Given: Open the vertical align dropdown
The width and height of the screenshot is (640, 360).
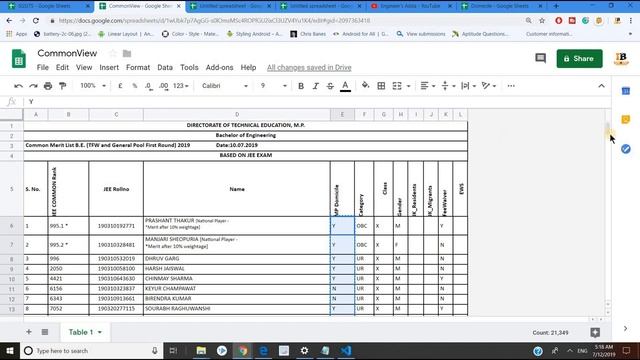Looking at the screenshot, I should pyautogui.click(x=449, y=86).
